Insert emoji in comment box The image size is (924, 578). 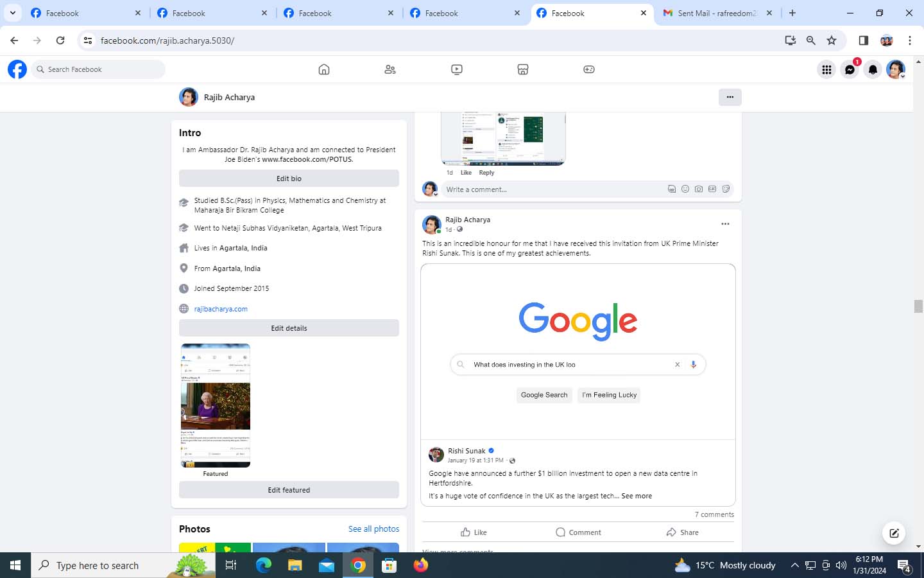pos(685,189)
